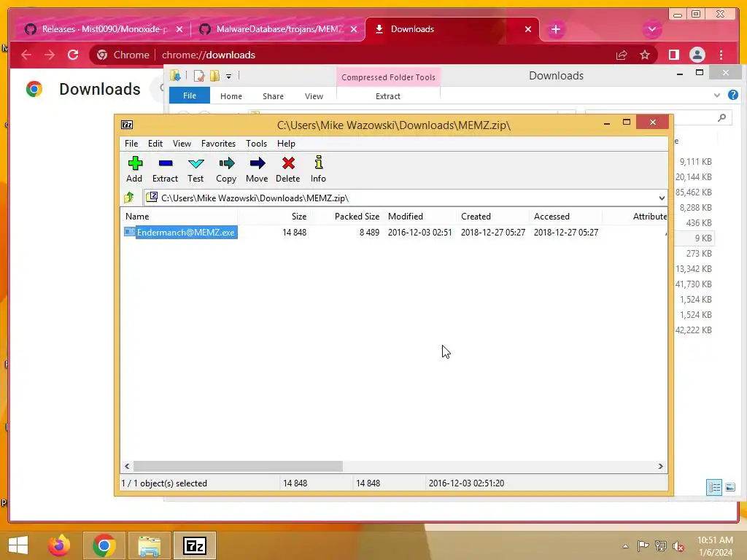The width and height of the screenshot is (747, 560).
Task: Sort by the Name column header
Action: (179, 216)
